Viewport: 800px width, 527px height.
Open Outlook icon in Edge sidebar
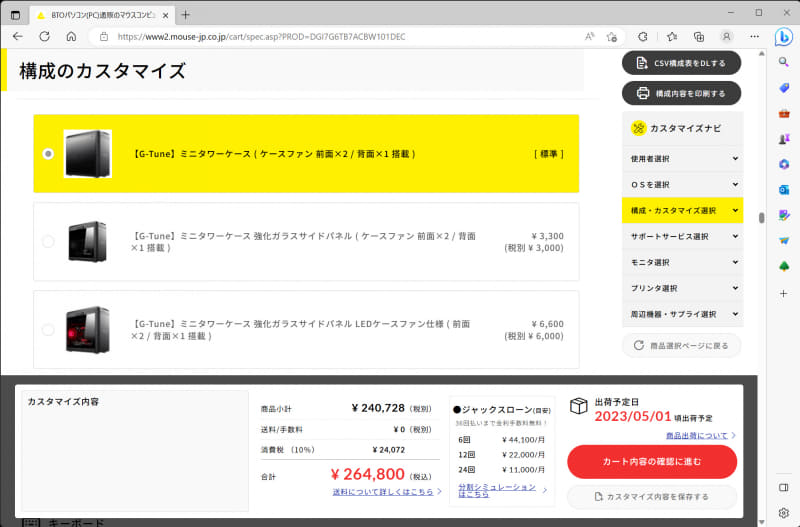(x=784, y=190)
